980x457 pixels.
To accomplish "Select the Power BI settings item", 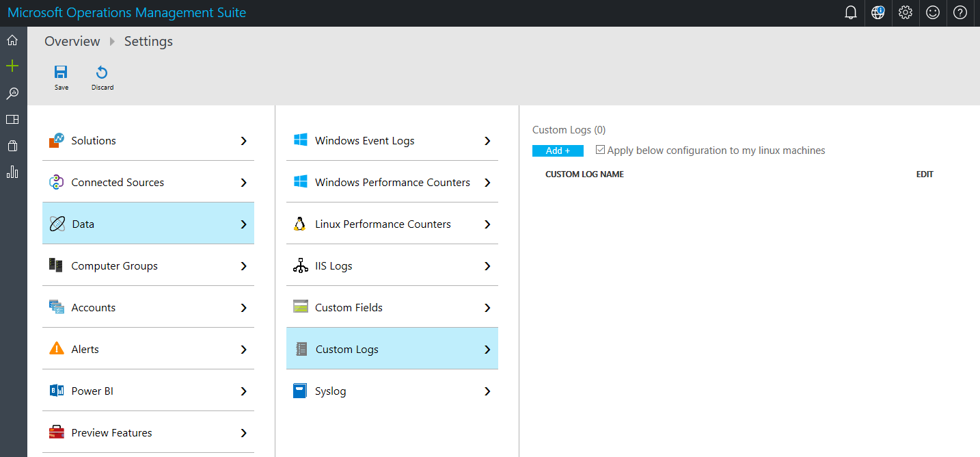I will click(148, 391).
